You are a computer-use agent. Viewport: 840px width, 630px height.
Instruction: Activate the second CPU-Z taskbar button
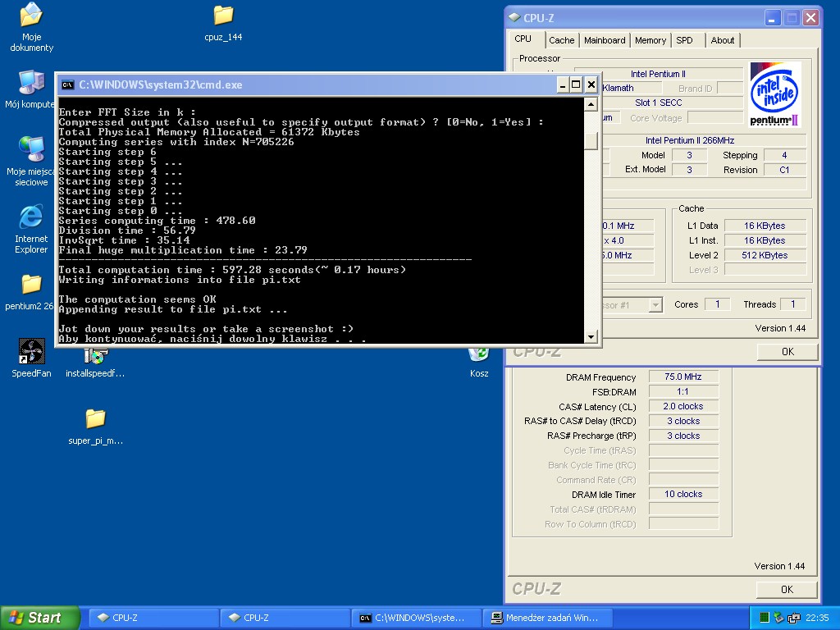285,618
